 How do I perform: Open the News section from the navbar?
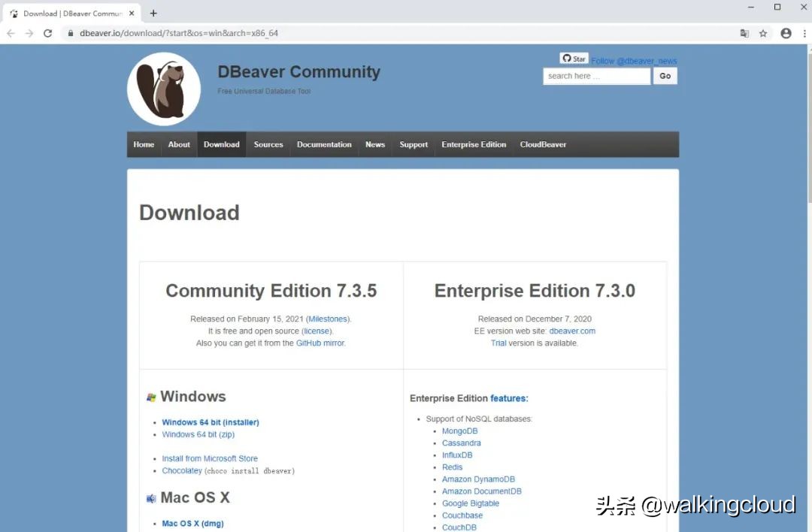click(x=374, y=144)
